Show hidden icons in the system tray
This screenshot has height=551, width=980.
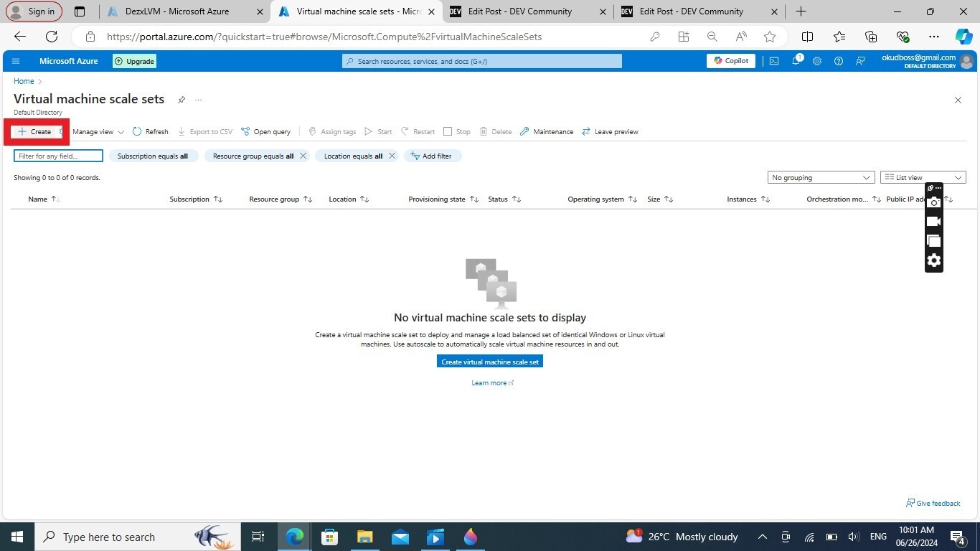[x=763, y=537]
